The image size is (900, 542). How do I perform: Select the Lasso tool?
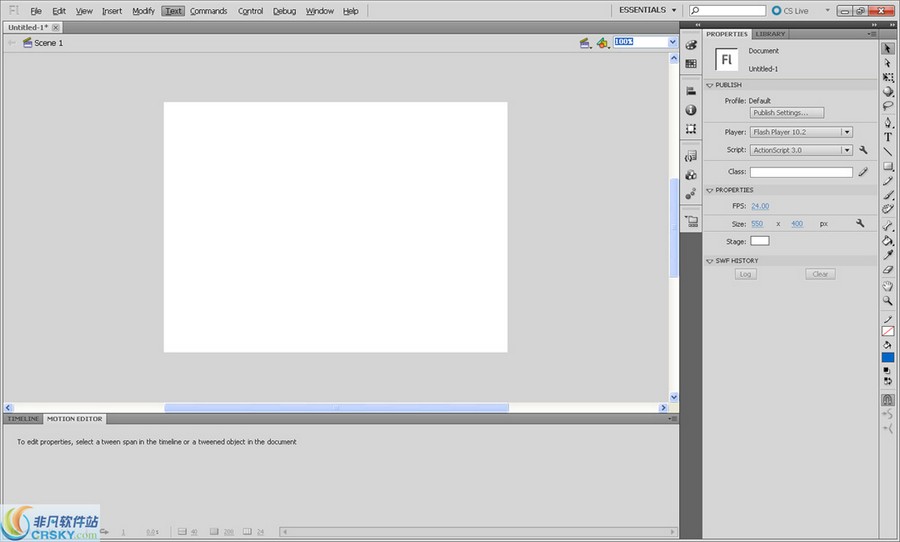[887, 106]
